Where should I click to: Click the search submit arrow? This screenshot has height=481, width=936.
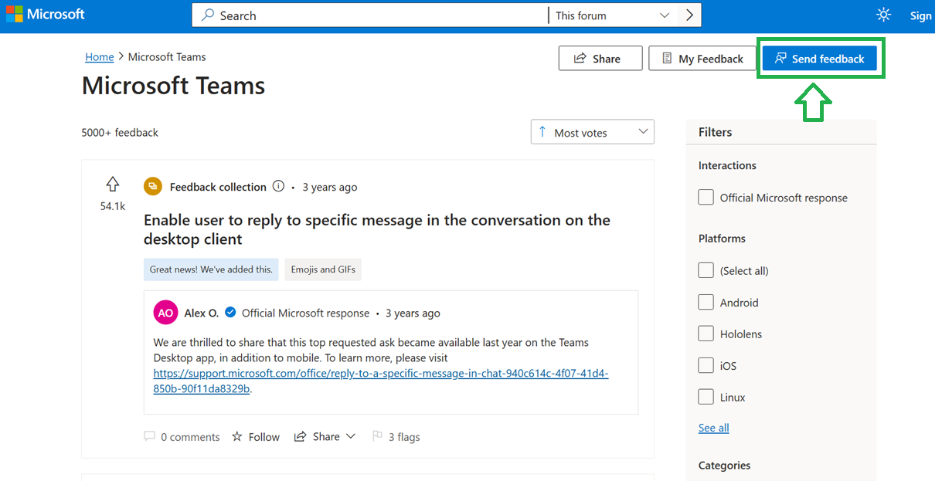tap(689, 16)
